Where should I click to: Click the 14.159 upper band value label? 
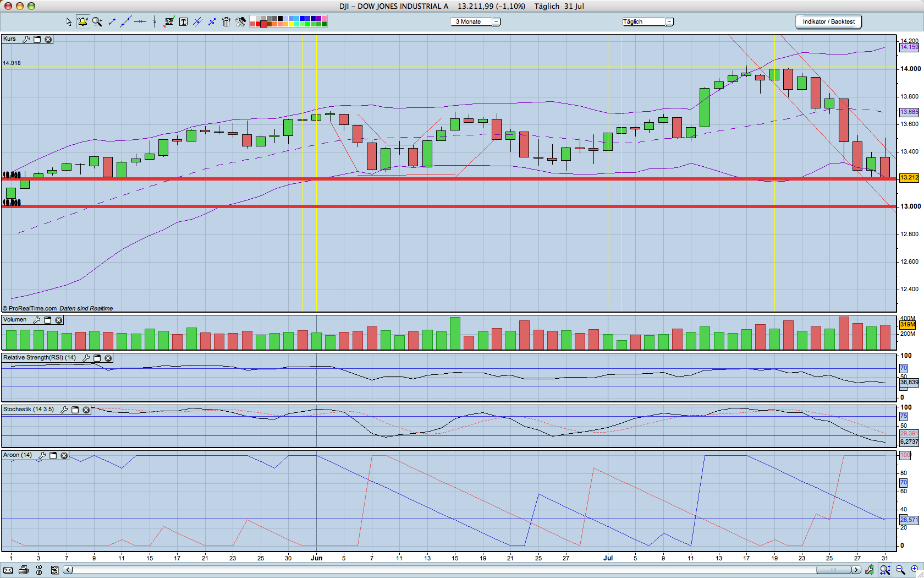[909, 47]
